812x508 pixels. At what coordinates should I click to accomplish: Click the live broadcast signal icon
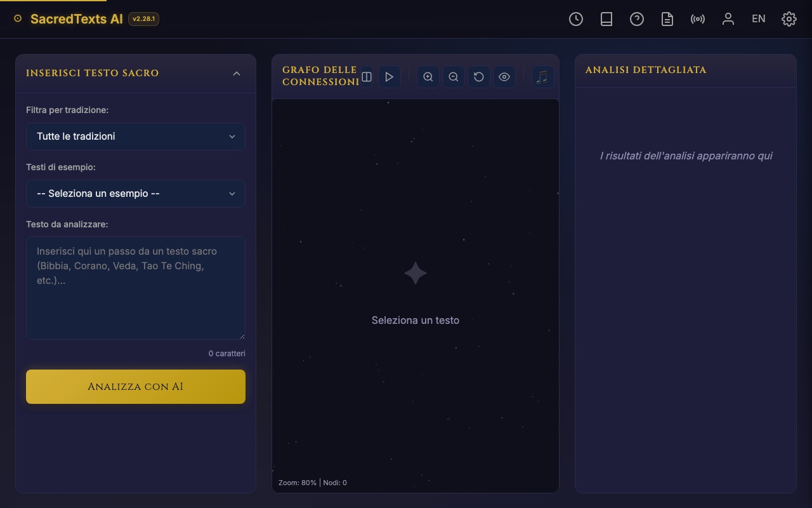tap(698, 19)
